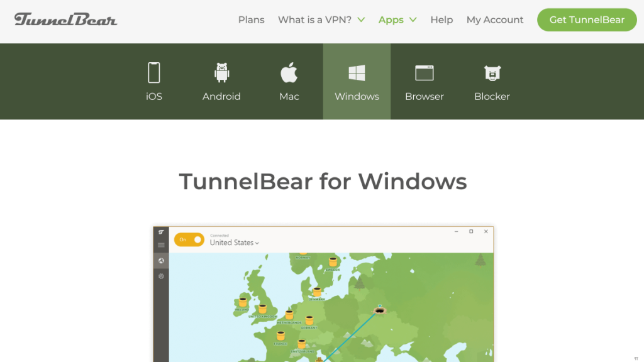Select the Sweden tunnel on map

pos(333,262)
